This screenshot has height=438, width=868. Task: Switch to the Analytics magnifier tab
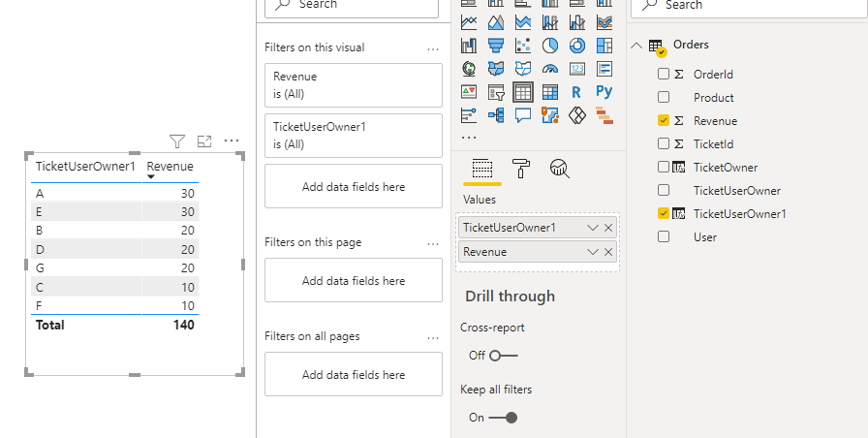(x=560, y=169)
